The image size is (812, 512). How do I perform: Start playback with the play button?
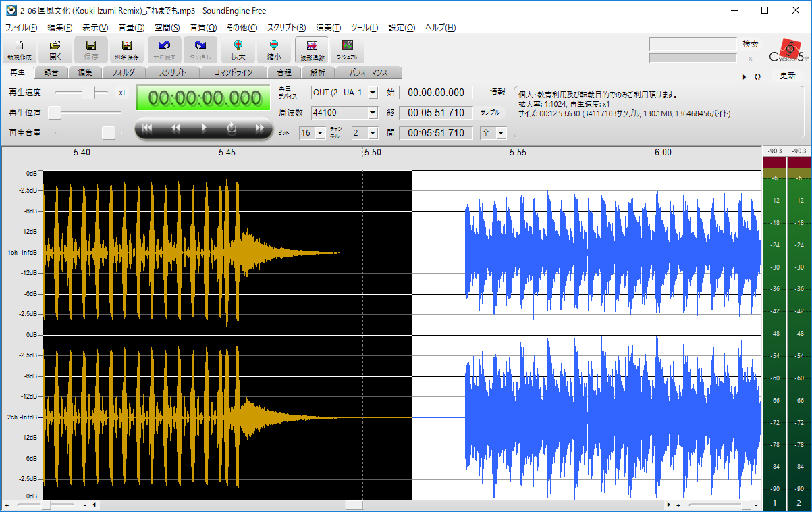coord(204,128)
